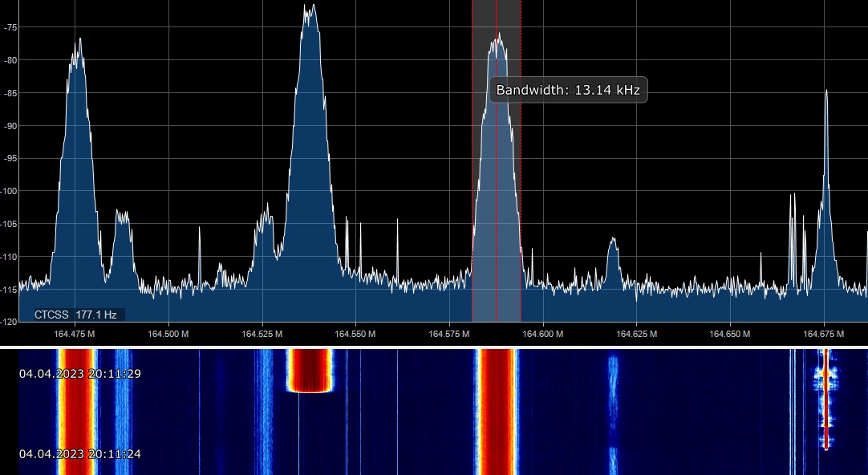Click the -75 dB scale label

10,27
